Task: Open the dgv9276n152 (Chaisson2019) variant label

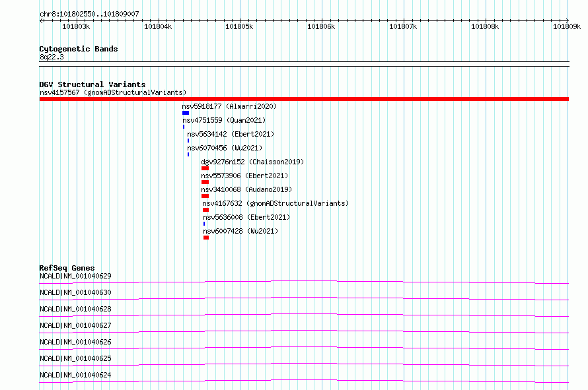Action: [x=252, y=162]
